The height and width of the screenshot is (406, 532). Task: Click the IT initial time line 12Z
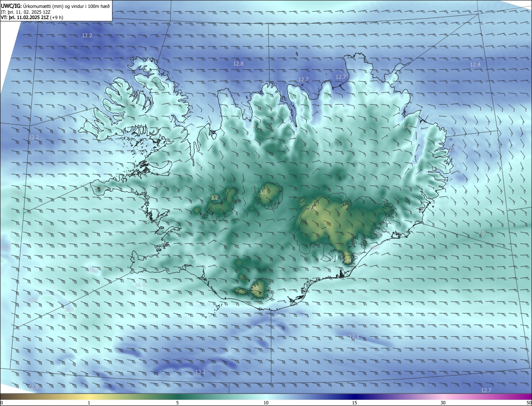point(26,12)
